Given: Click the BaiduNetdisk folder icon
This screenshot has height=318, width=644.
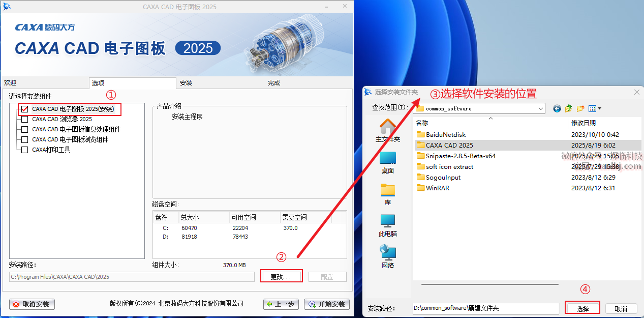Looking at the screenshot, I should click(420, 135).
